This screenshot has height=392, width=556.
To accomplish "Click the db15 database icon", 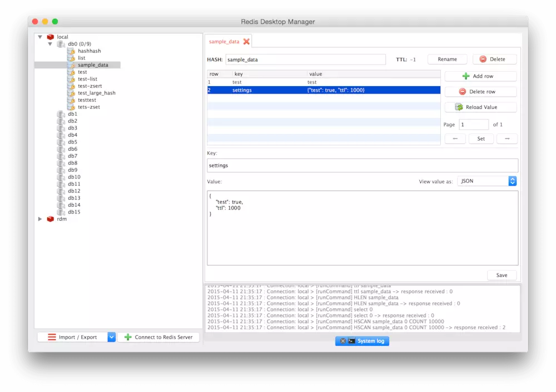I will (61, 212).
